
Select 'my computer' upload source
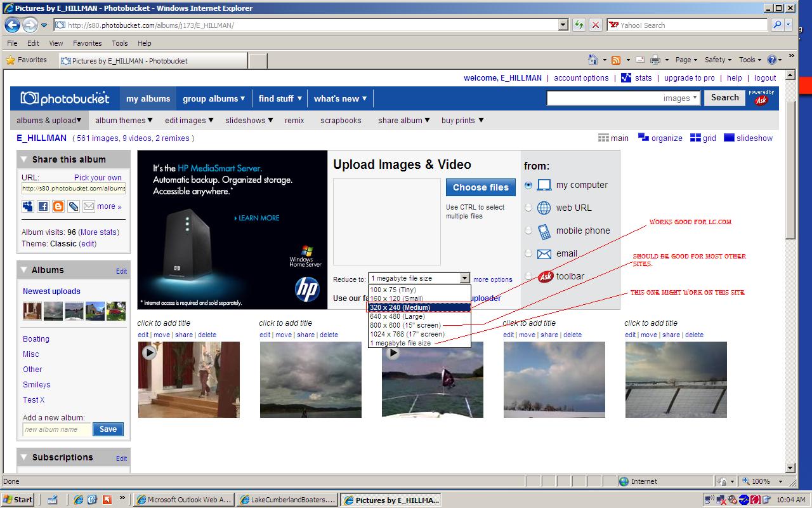[528, 185]
